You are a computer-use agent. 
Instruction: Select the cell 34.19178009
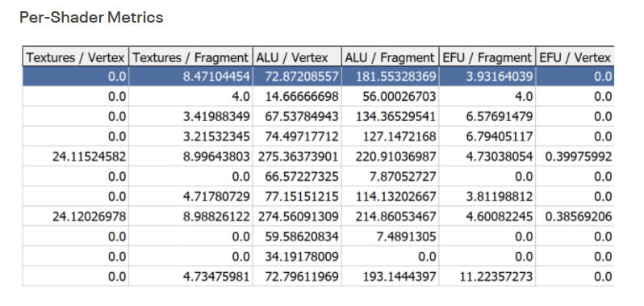[x=297, y=257]
